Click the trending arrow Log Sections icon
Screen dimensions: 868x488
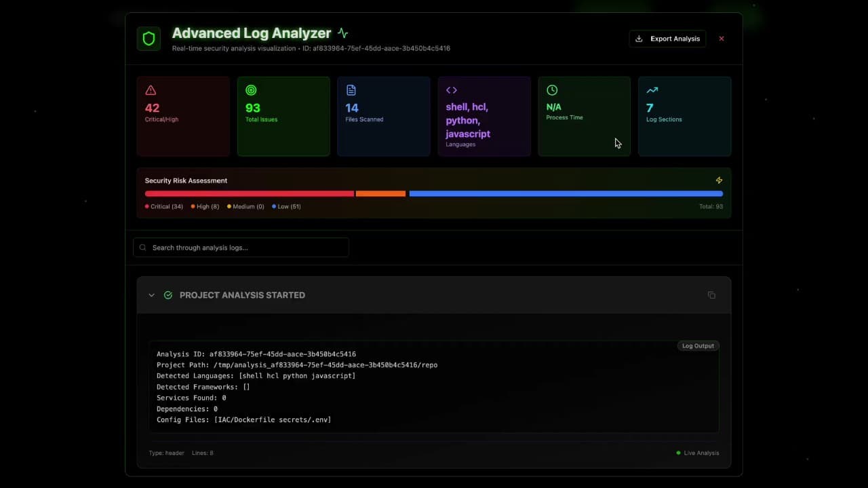pos(652,90)
